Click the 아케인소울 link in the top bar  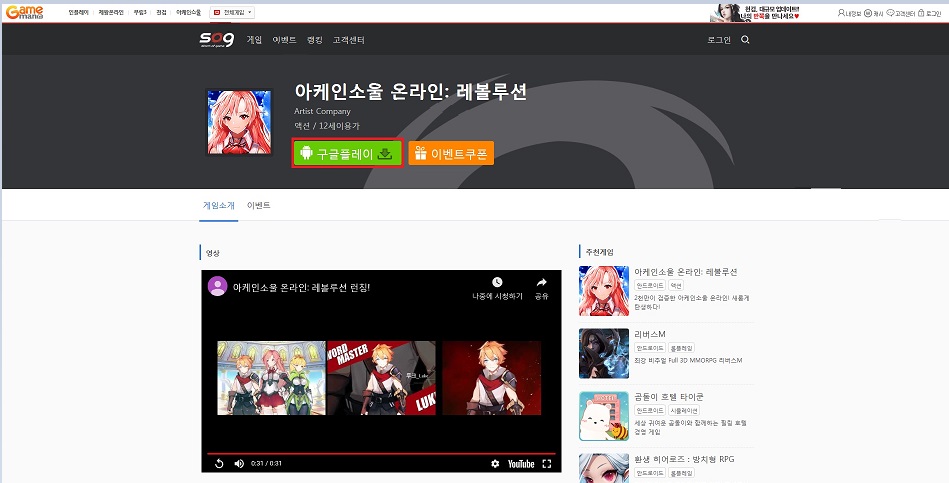click(x=188, y=13)
